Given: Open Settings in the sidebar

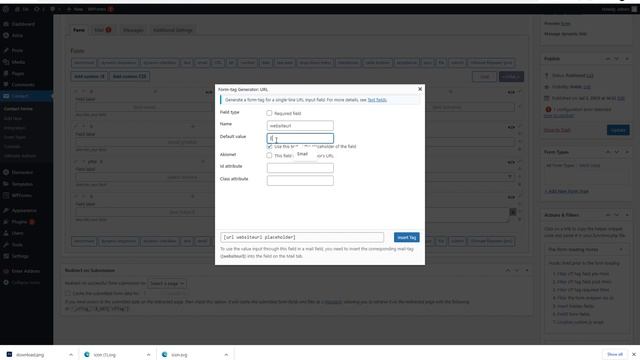Looking at the screenshot, I should tap(20, 256).
